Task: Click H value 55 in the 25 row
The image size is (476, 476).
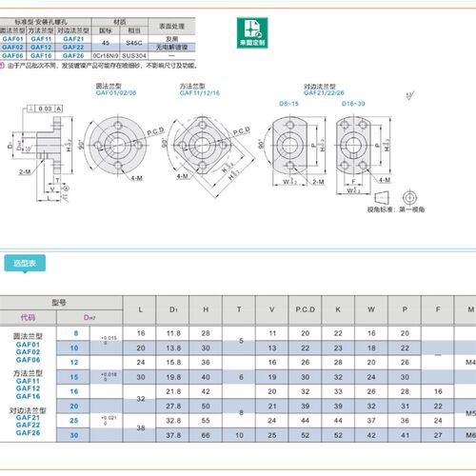Action: pyautogui.click(x=206, y=421)
